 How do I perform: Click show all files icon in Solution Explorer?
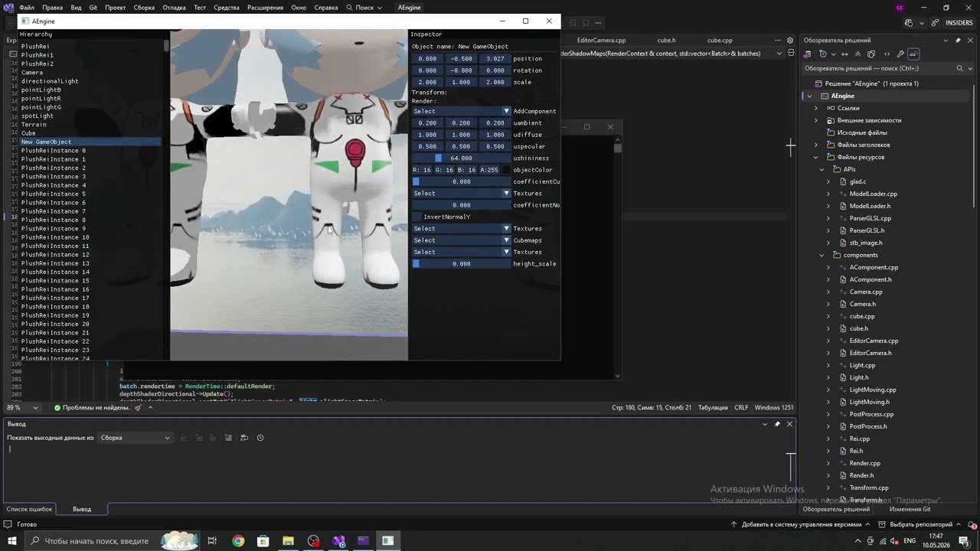(x=872, y=54)
